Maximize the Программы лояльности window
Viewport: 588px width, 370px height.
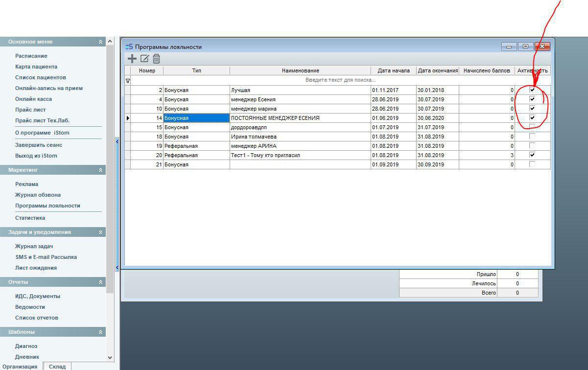coord(525,46)
